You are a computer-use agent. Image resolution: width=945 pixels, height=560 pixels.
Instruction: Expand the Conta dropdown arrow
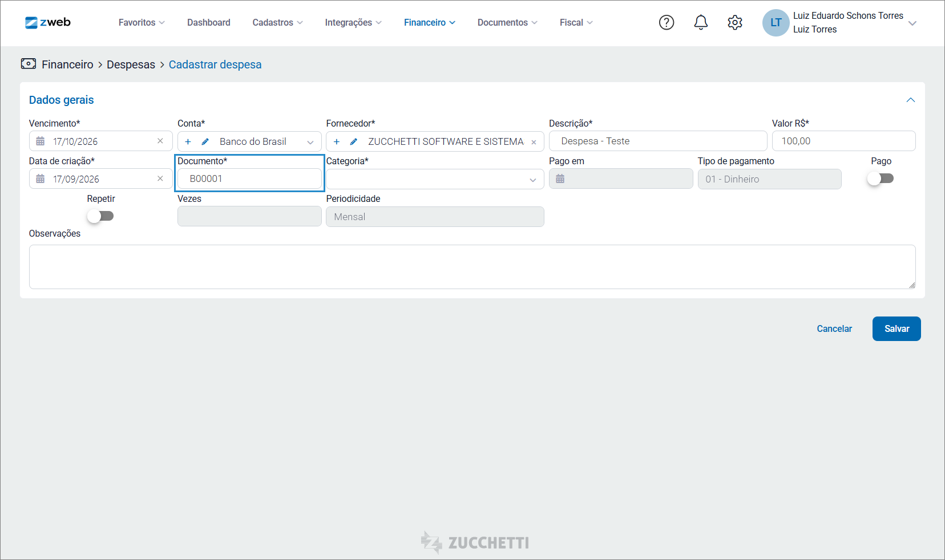click(310, 142)
